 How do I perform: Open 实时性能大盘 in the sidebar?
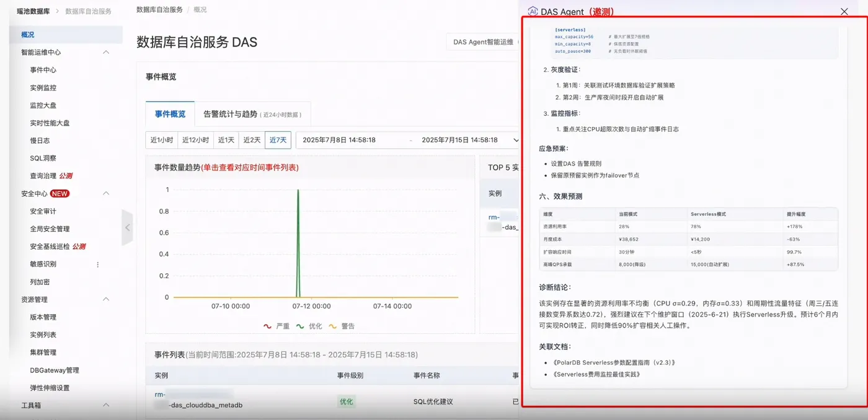tap(50, 123)
